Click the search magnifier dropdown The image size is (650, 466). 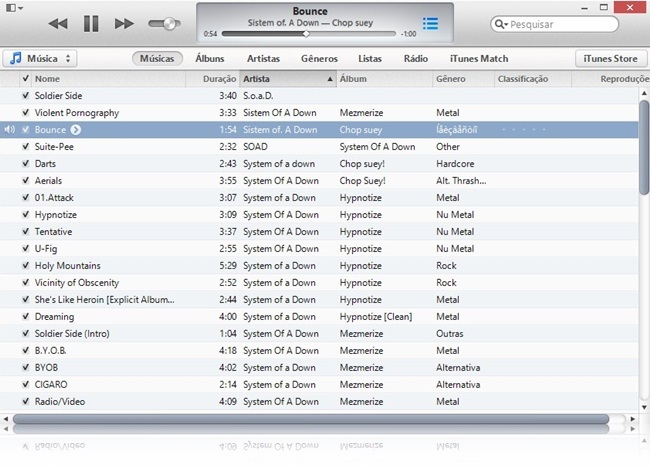(501, 24)
